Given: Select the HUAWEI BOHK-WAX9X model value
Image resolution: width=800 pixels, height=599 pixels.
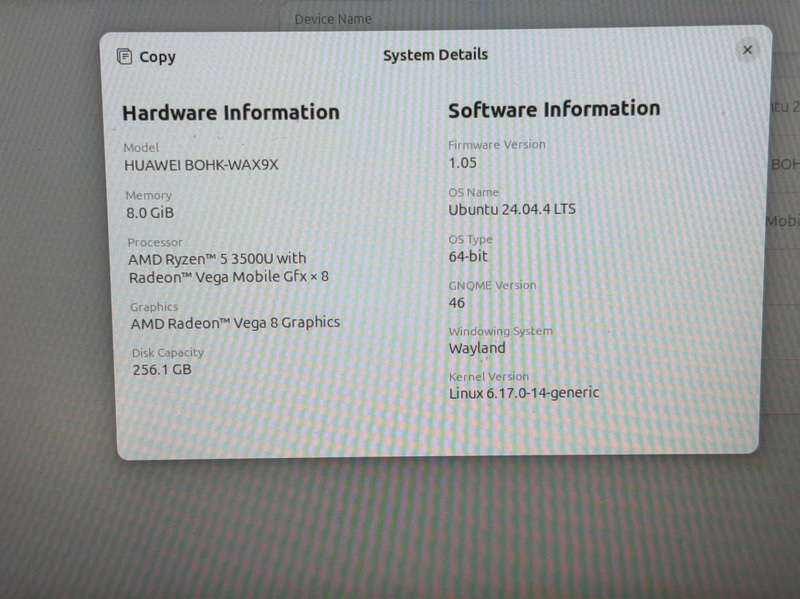Looking at the screenshot, I should pos(201,165).
